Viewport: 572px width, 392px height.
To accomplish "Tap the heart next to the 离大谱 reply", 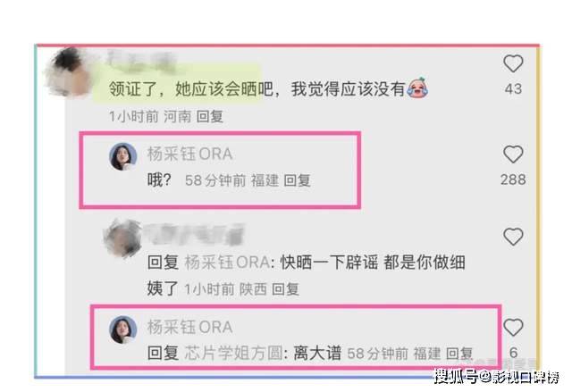I will click(x=513, y=327).
